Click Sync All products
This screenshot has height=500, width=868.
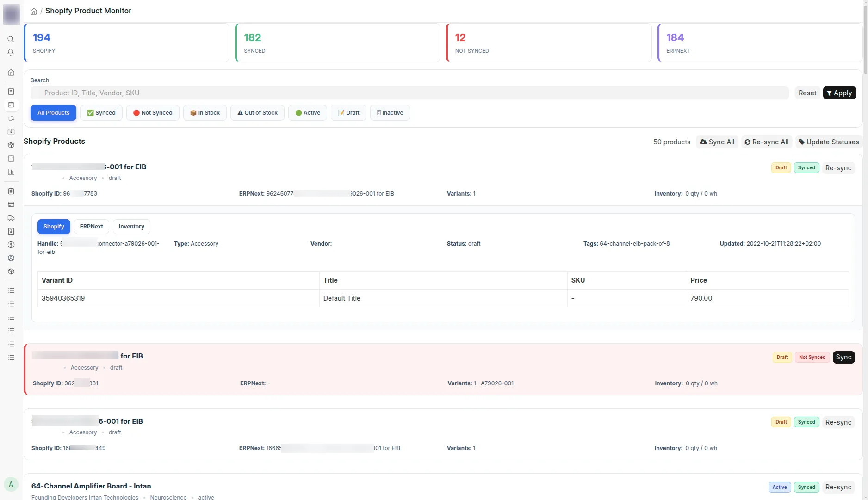point(717,142)
